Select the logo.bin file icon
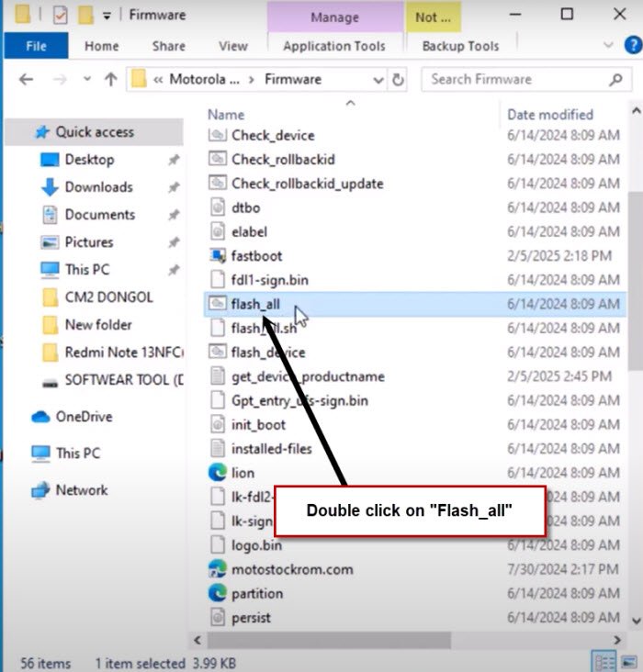643x672 pixels. (x=218, y=544)
